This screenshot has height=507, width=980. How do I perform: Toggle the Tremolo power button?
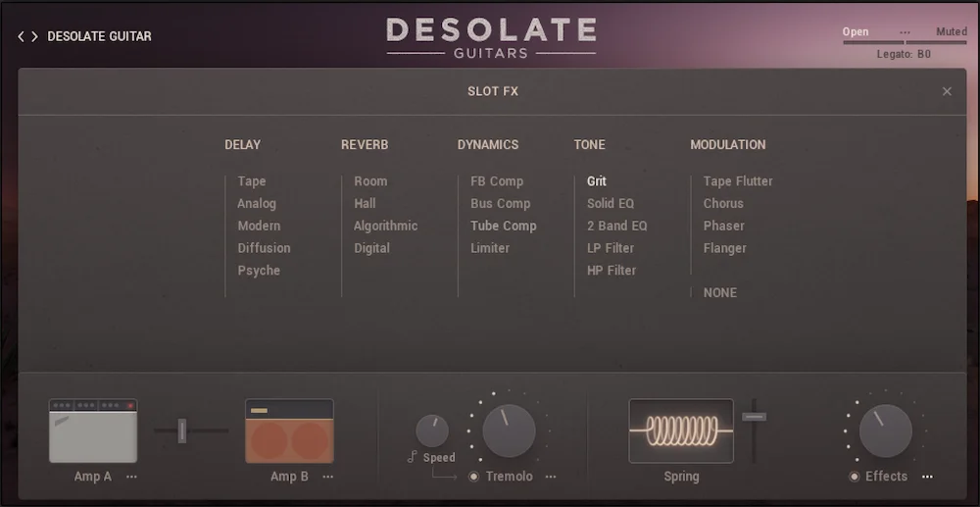tap(473, 477)
